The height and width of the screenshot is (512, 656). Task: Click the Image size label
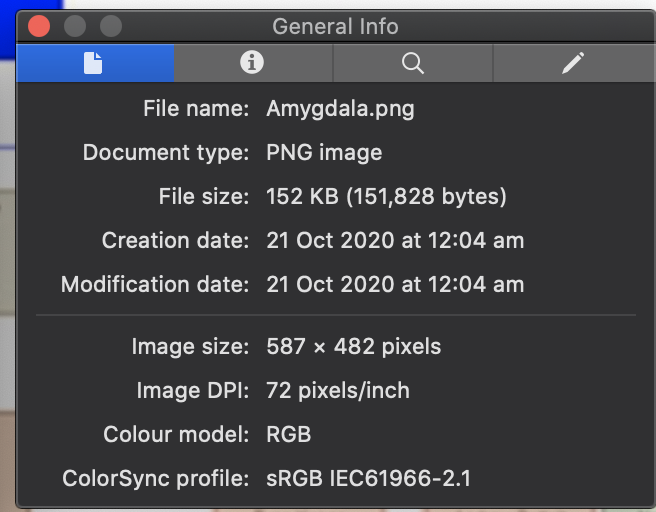tap(190, 347)
